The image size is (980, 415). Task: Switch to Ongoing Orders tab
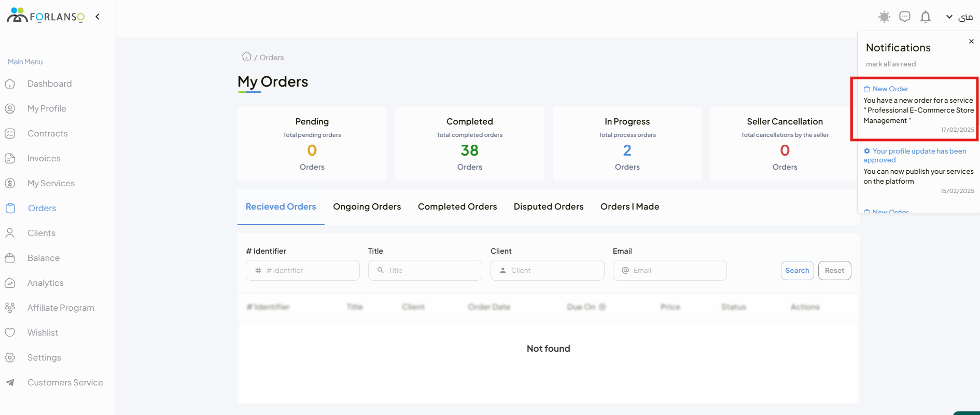pos(367,206)
